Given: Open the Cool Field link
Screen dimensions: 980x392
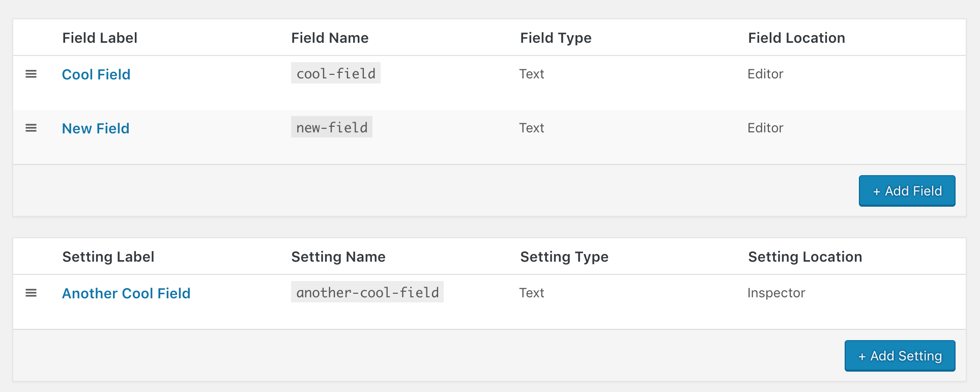Looking at the screenshot, I should (96, 74).
